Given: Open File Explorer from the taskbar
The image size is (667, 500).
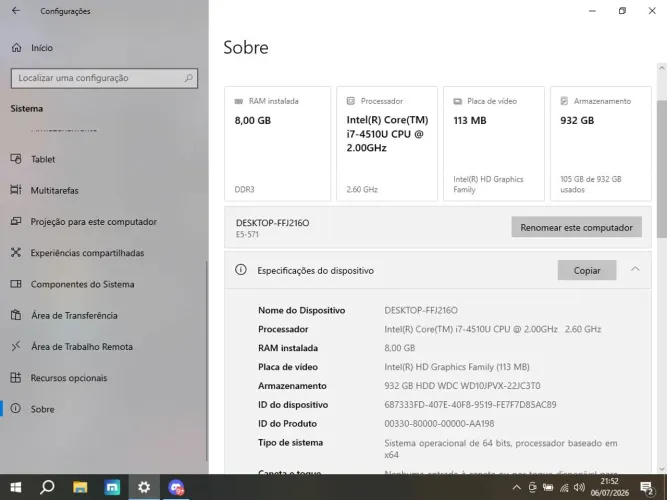Looking at the screenshot, I should tap(80, 487).
